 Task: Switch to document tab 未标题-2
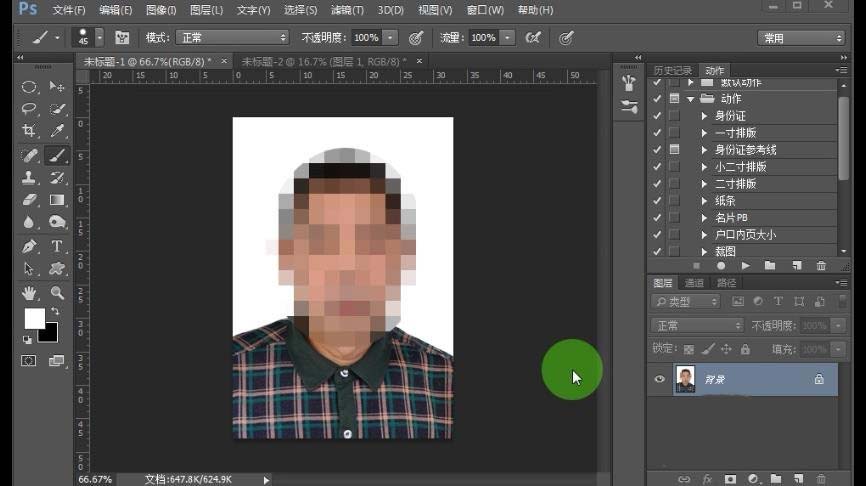tap(324, 61)
